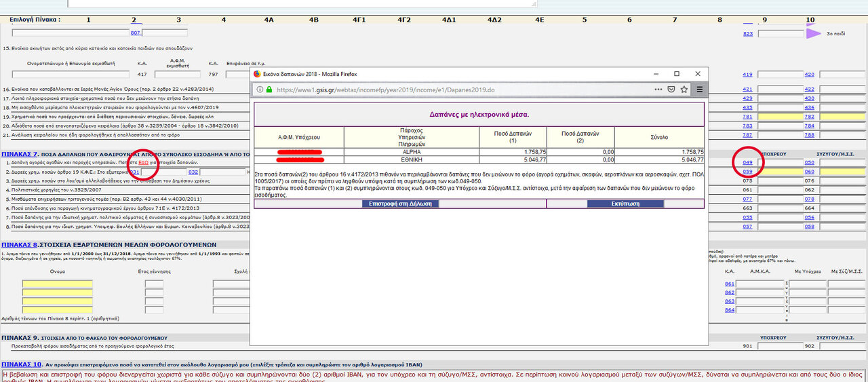Select table 10 in Επιλογή Πίνακα

pos(810,20)
